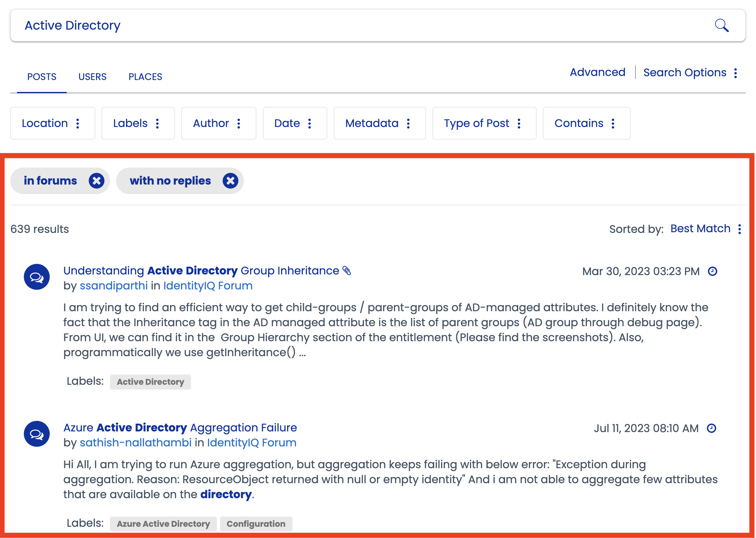This screenshot has height=538, width=756.
Task: Remove the "in forums" filter chip
Action: [97, 180]
